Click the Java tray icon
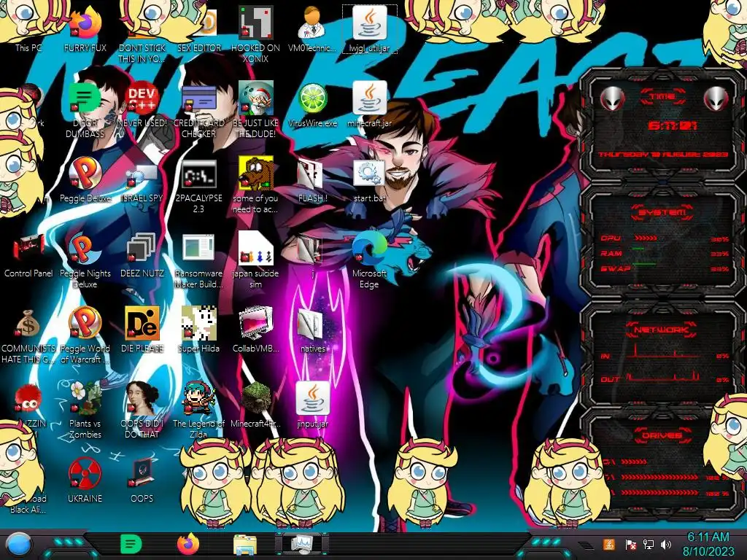Screen dimensions: 747x560 [x=609, y=544]
